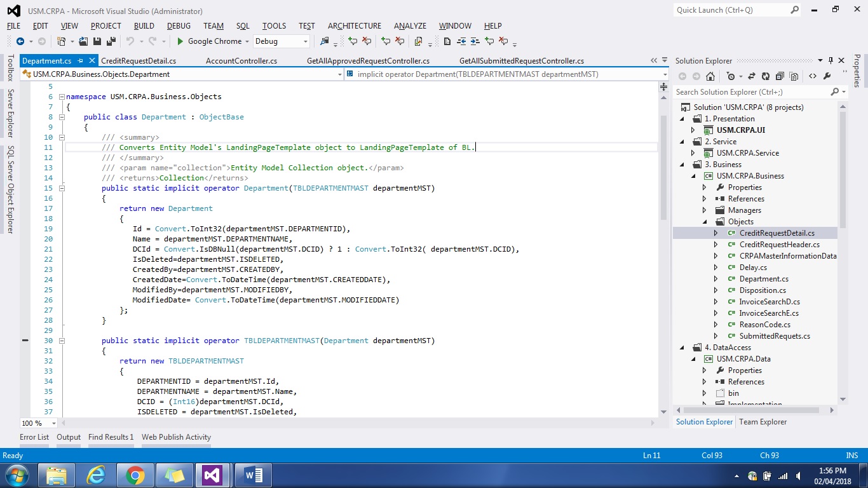
Task: Select Department.cs in the Solution Explorer tree
Action: click(x=763, y=279)
